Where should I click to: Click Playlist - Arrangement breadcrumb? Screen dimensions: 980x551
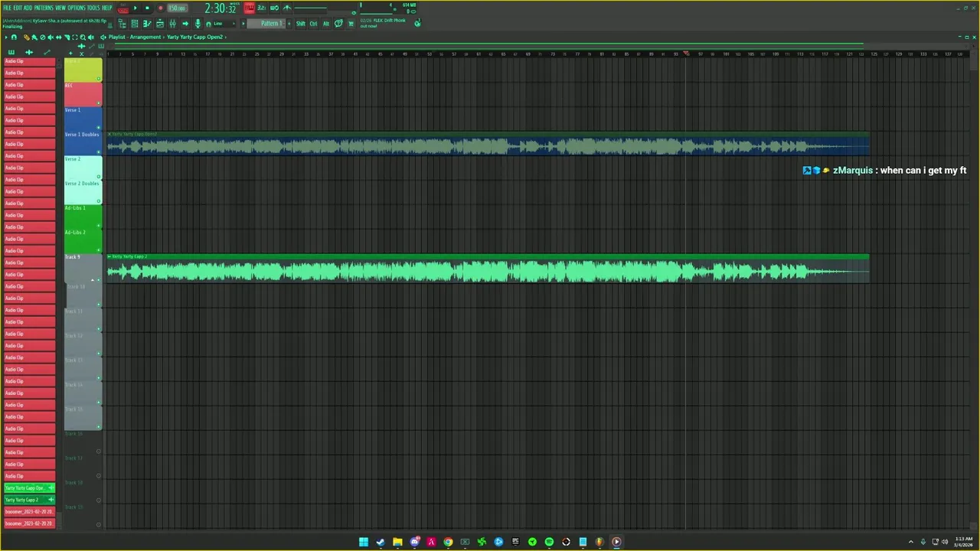pyautogui.click(x=135, y=37)
